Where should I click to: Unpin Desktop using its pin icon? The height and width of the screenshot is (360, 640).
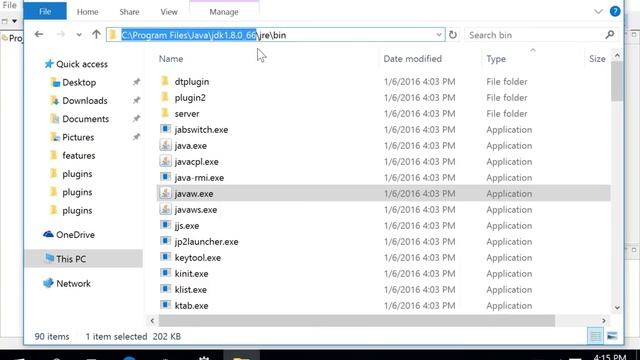[x=136, y=82]
